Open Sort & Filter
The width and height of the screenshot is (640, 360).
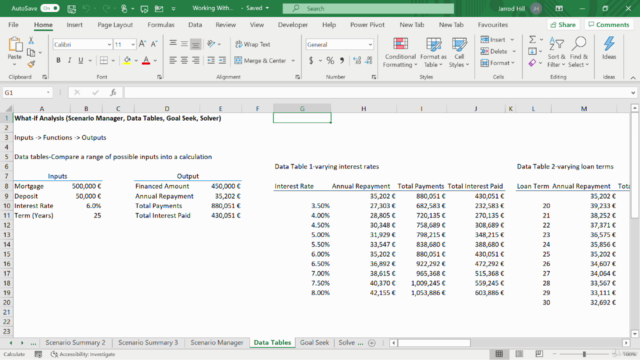pyautogui.click(x=556, y=53)
